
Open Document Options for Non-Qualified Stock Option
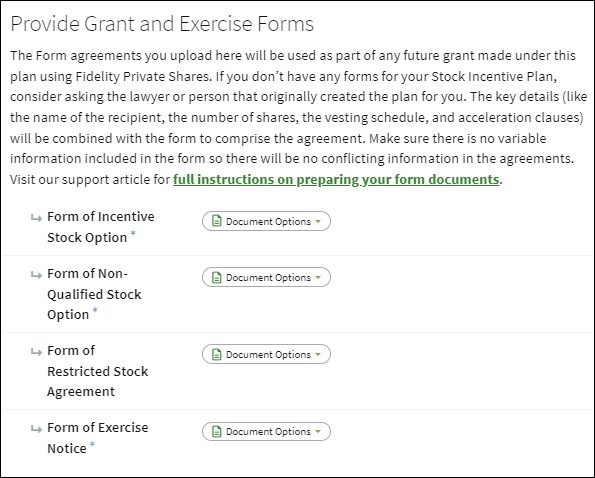pyautogui.click(x=266, y=277)
